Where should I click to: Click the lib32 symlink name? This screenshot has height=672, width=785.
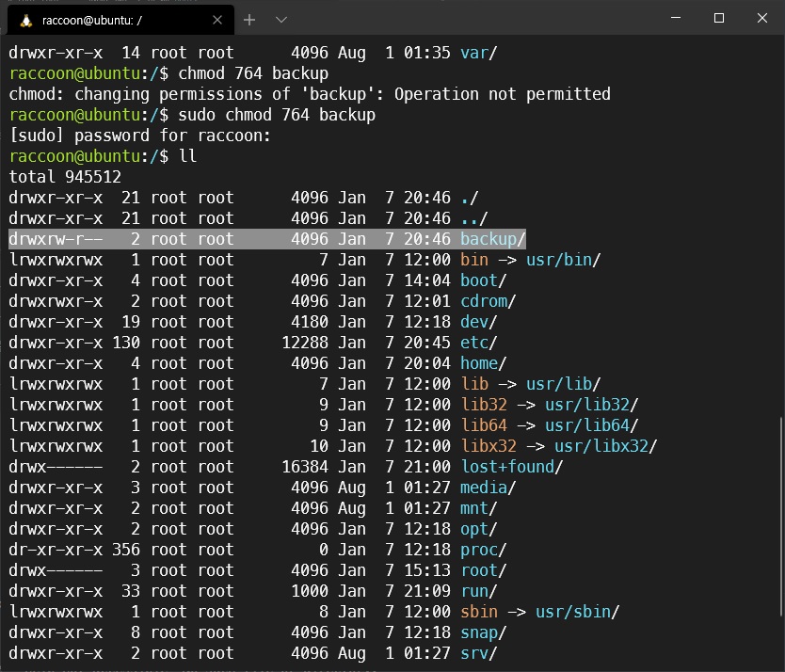click(484, 405)
